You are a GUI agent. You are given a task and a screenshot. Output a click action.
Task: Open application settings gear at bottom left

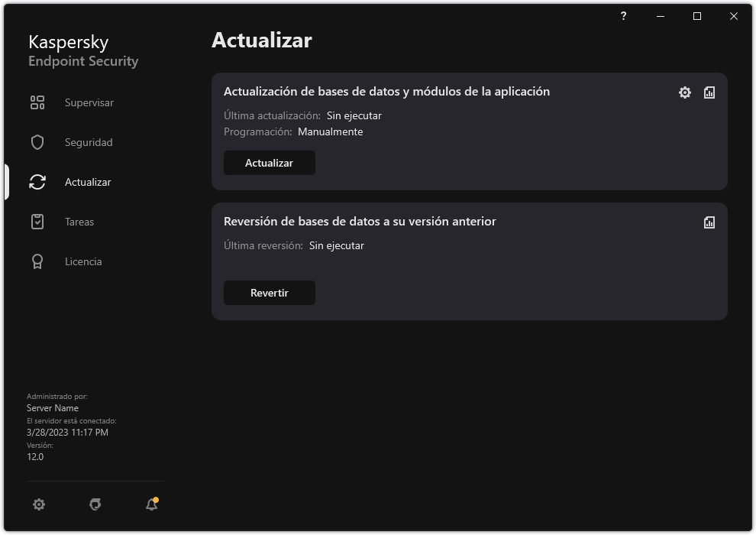[x=39, y=504]
